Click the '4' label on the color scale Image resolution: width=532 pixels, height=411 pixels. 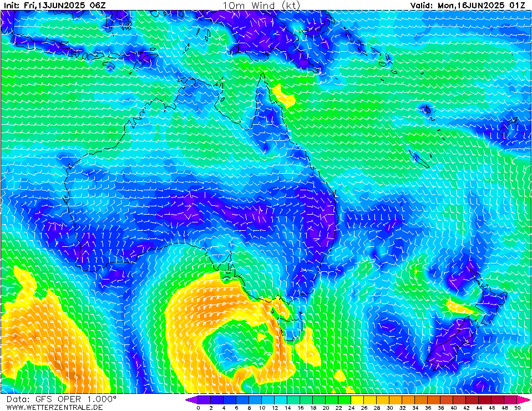tap(224, 408)
